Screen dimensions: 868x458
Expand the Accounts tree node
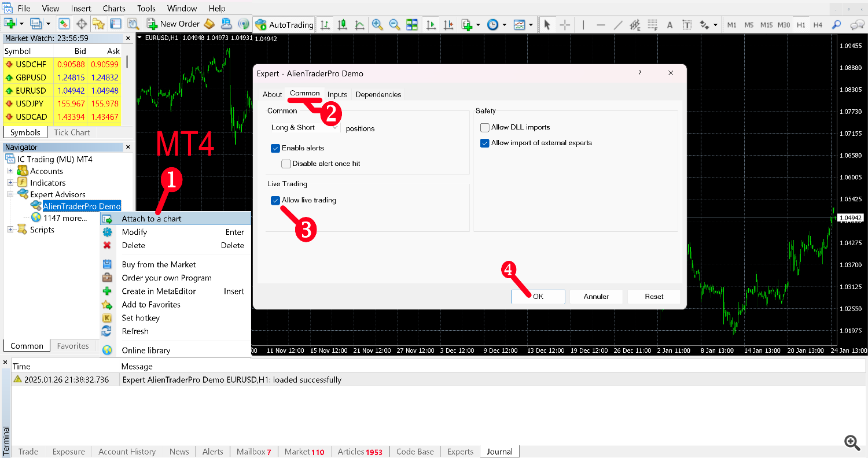pyautogui.click(x=10, y=171)
